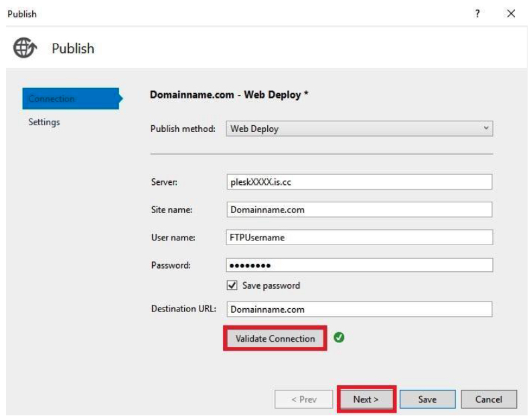Image resolution: width=531 pixels, height=420 pixels.
Task: Click the 'Server:' label
Action: (x=164, y=182)
